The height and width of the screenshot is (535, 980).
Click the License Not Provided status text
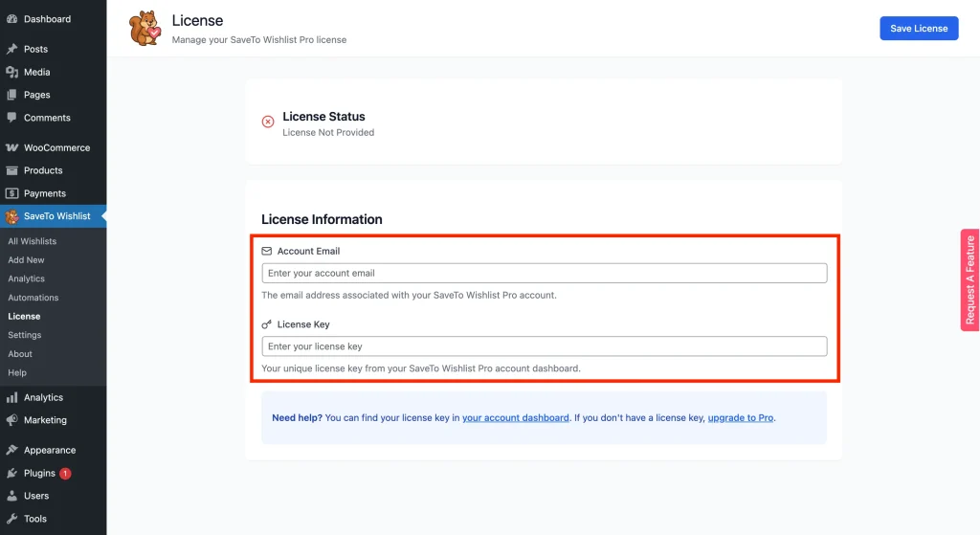coord(328,132)
